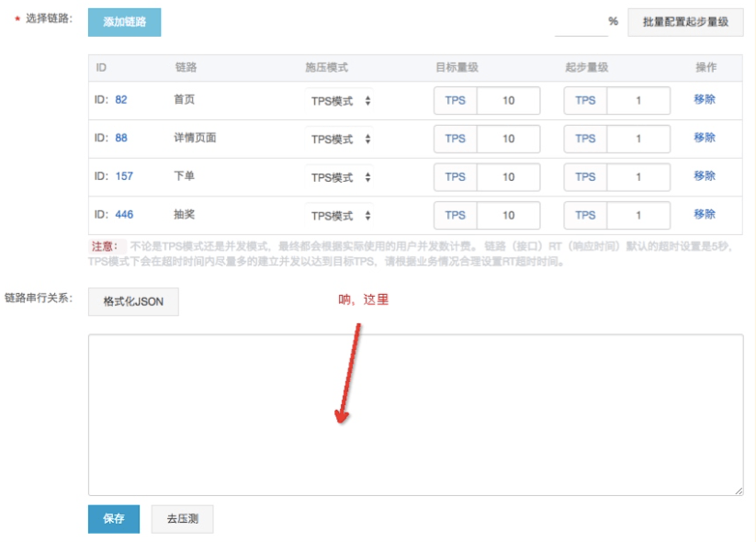Click the 保存 button
This screenshot has height=542, width=756.
point(114,519)
